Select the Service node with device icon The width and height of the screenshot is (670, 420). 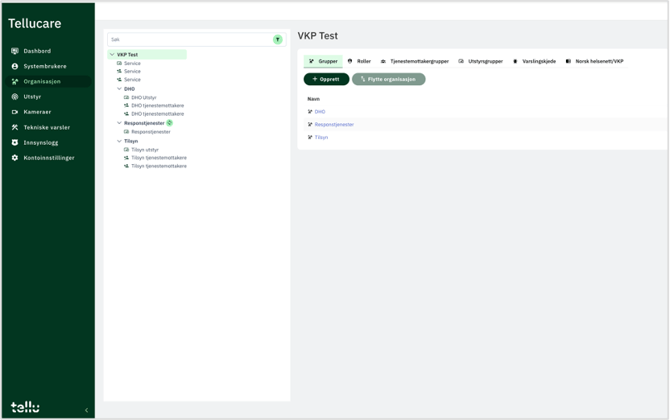132,63
